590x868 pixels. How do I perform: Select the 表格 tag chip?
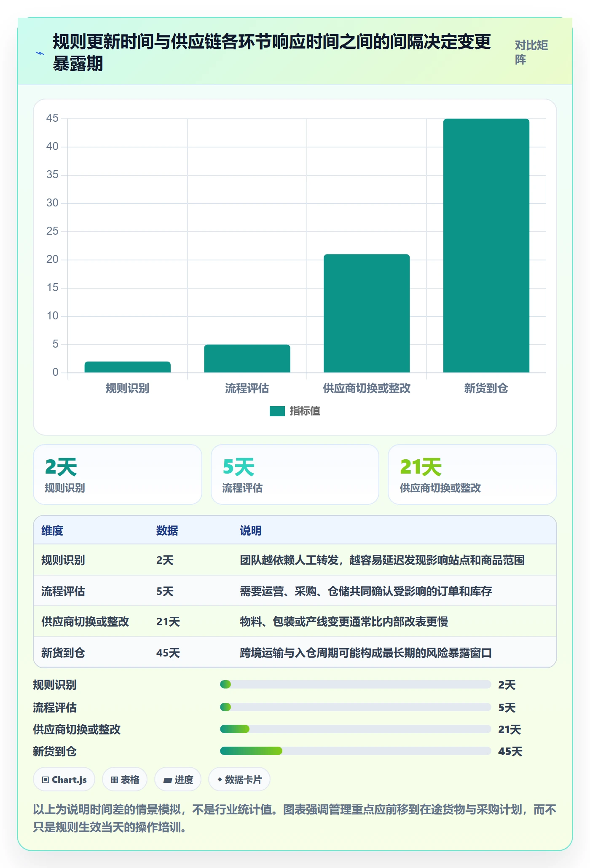[125, 780]
